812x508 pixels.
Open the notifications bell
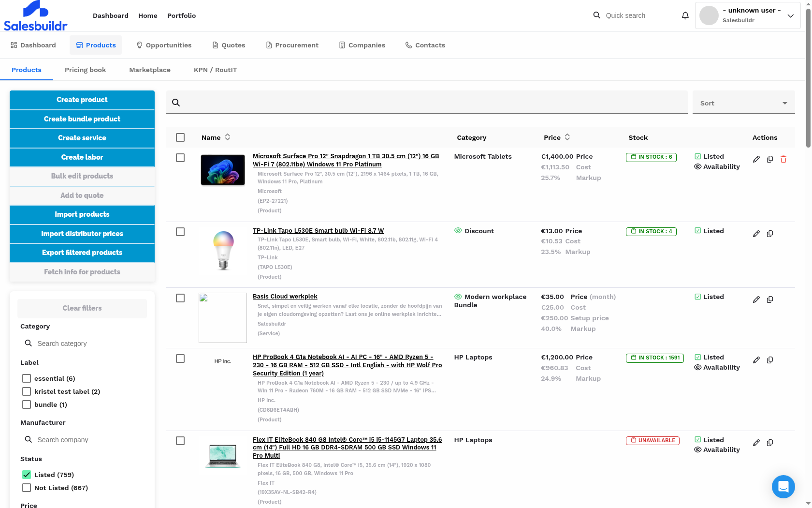685,15
